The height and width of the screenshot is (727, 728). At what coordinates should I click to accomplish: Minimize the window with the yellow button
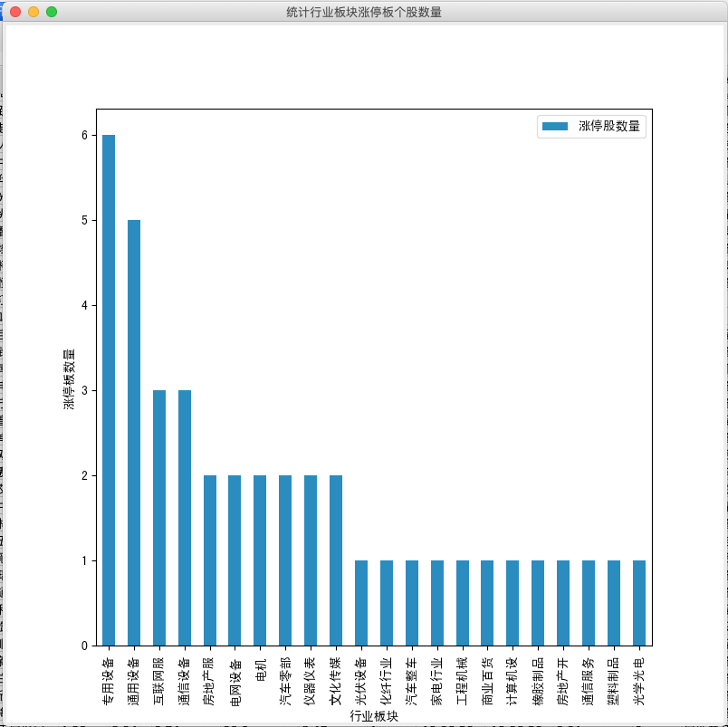pos(34,12)
